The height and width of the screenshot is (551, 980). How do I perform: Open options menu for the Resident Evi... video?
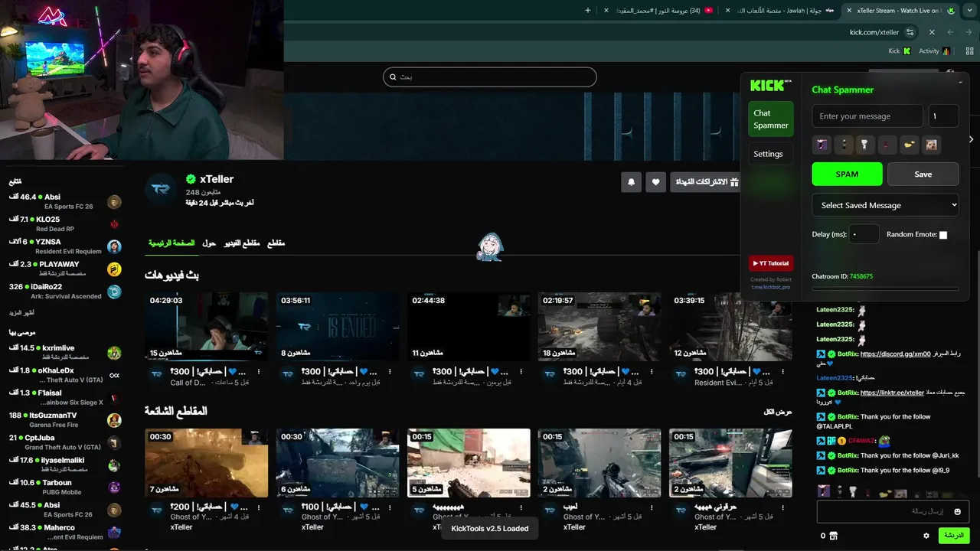point(783,371)
